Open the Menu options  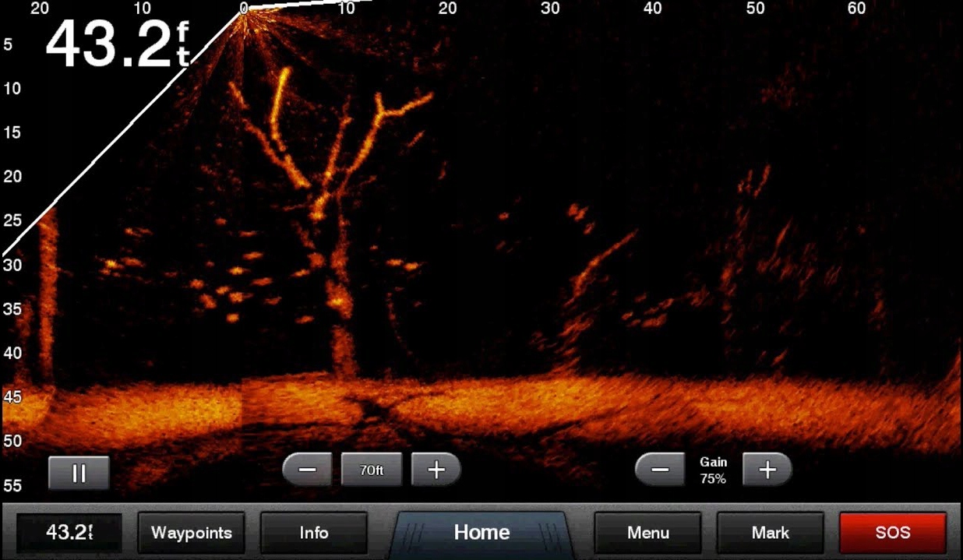click(648, 533)
